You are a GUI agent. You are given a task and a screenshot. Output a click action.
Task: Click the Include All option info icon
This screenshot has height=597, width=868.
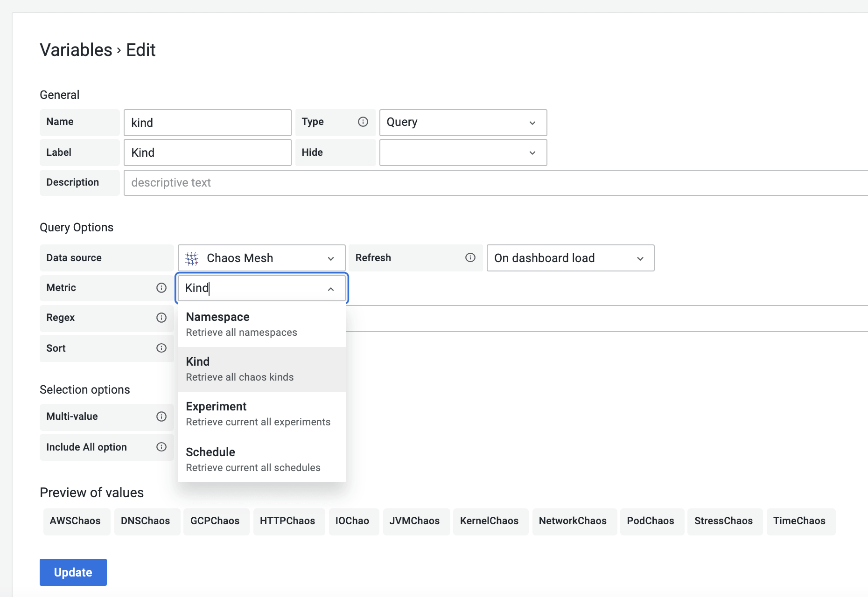(161, 447)
